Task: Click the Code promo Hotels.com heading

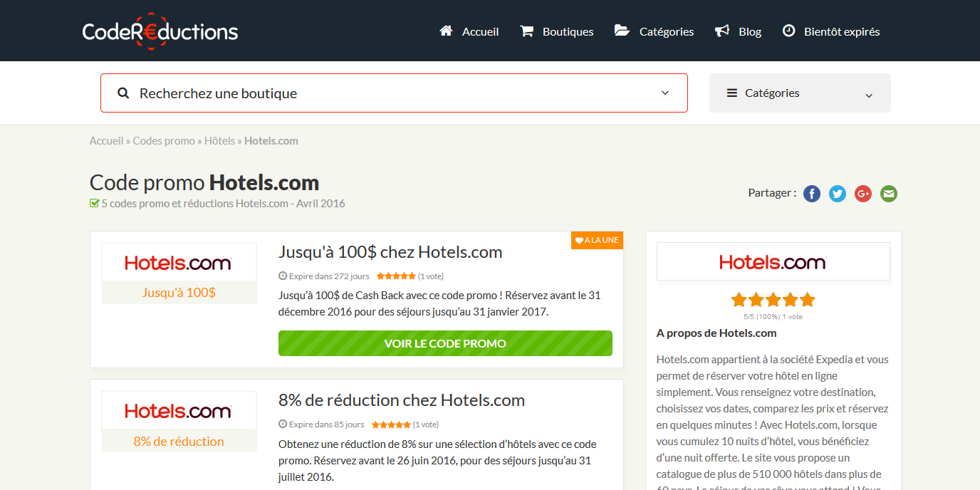Action: pos(204,183)
